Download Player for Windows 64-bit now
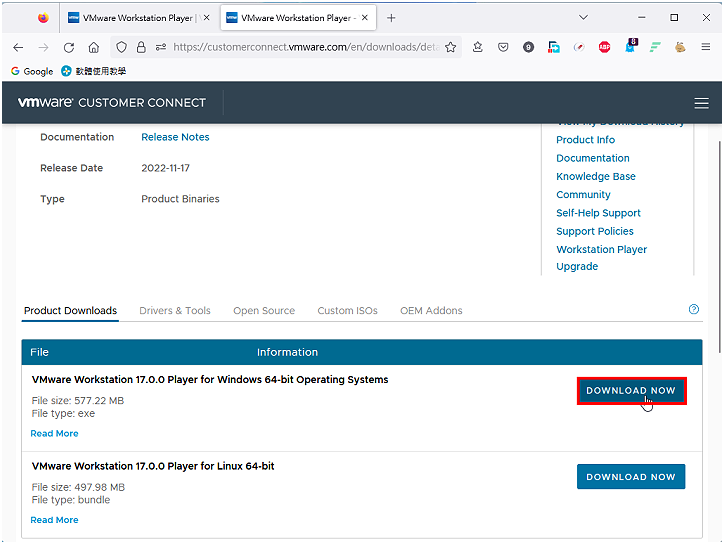The height and width of the screenshot is (544, 724). [631, 391]
